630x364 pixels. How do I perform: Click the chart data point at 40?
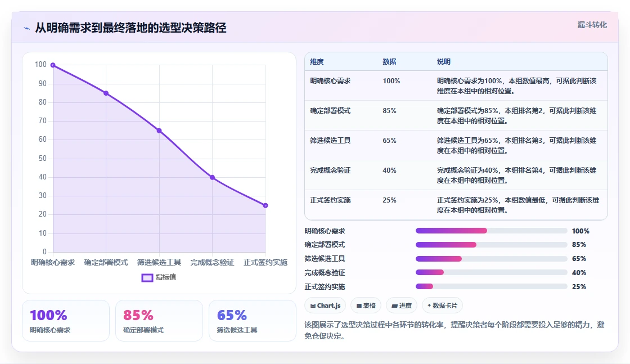coord(212,177)
